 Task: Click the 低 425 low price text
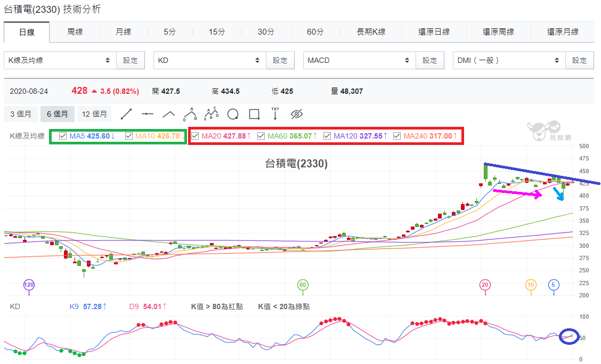pyautogui.click(x=282, y=91)
